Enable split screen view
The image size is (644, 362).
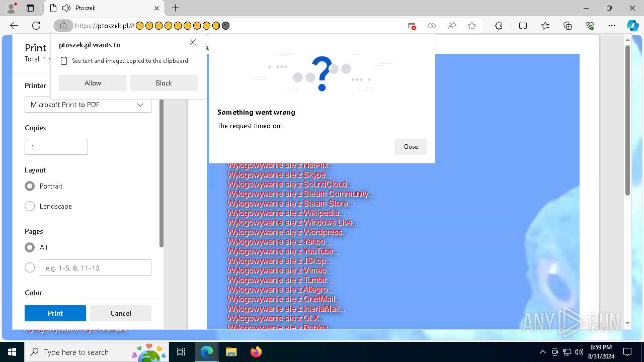(x=523, y=26)
